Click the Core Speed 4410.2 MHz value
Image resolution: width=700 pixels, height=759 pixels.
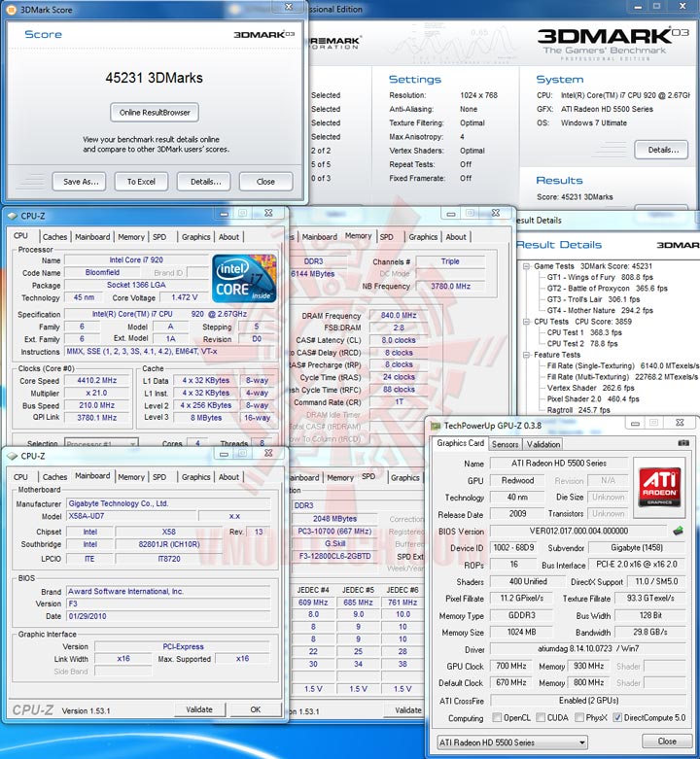[97, 380]
